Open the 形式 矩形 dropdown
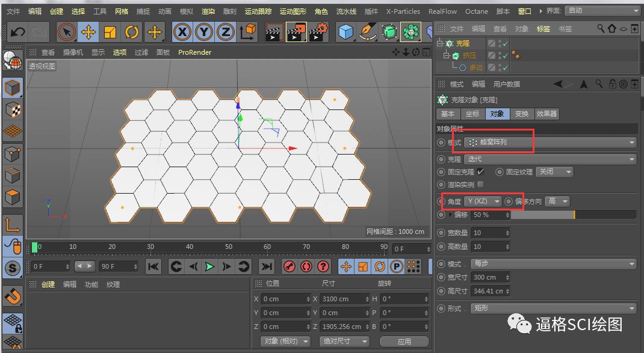Screen dimensions: 644x353 point(554,308)
